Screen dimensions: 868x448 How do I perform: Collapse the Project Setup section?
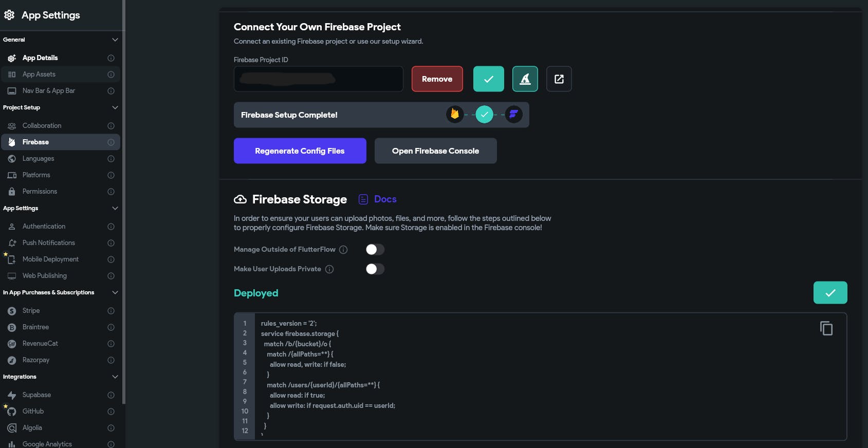(x=115, y=107)
